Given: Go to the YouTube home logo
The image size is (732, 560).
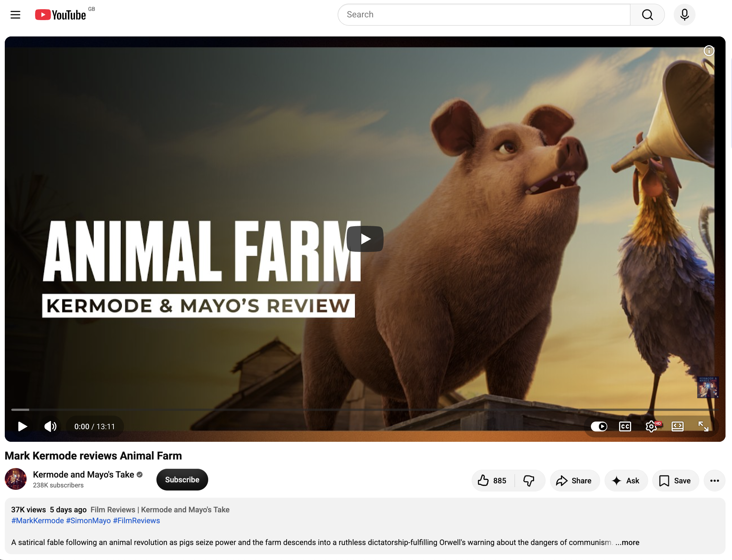Looking at the screenshot, I should pyautogui.click(x=61, y=15).
